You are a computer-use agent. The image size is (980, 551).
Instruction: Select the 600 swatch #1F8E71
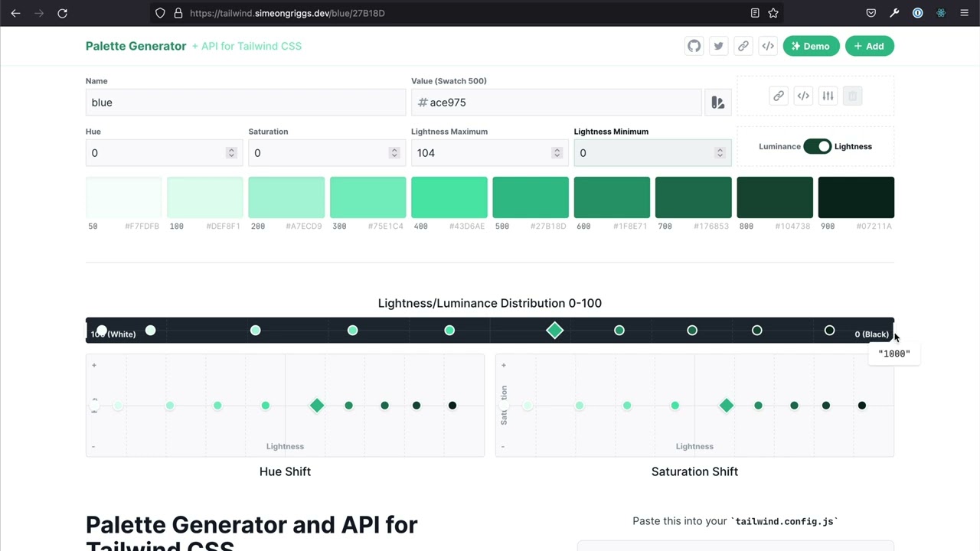click(612, 197)
